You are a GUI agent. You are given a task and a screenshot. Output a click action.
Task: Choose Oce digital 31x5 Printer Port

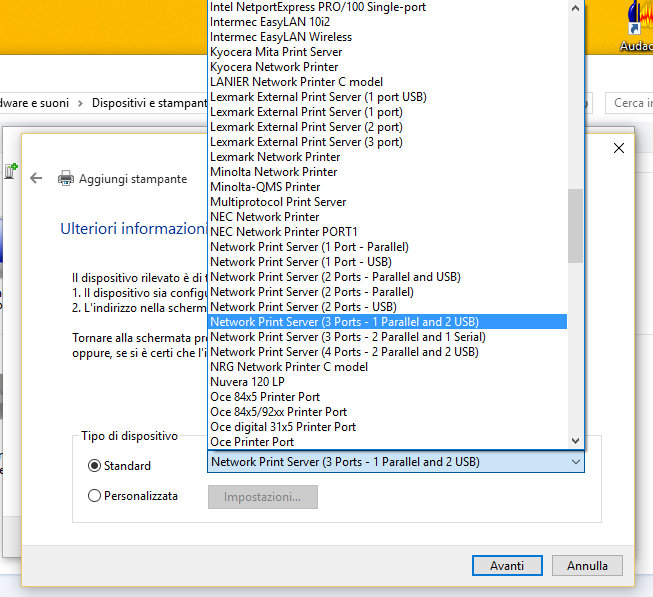387,427
